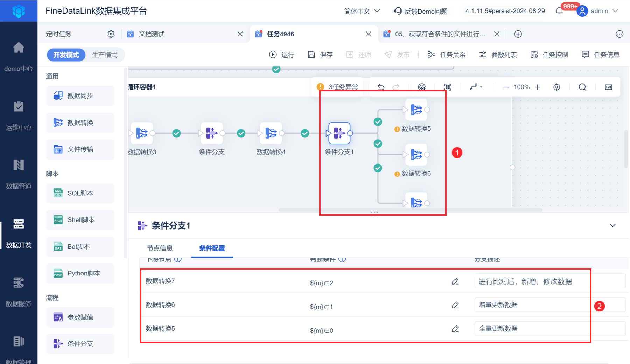This screenshot has height=364, width=630.
Task: Open scheduled task settings gear
Action: point(111,34)
